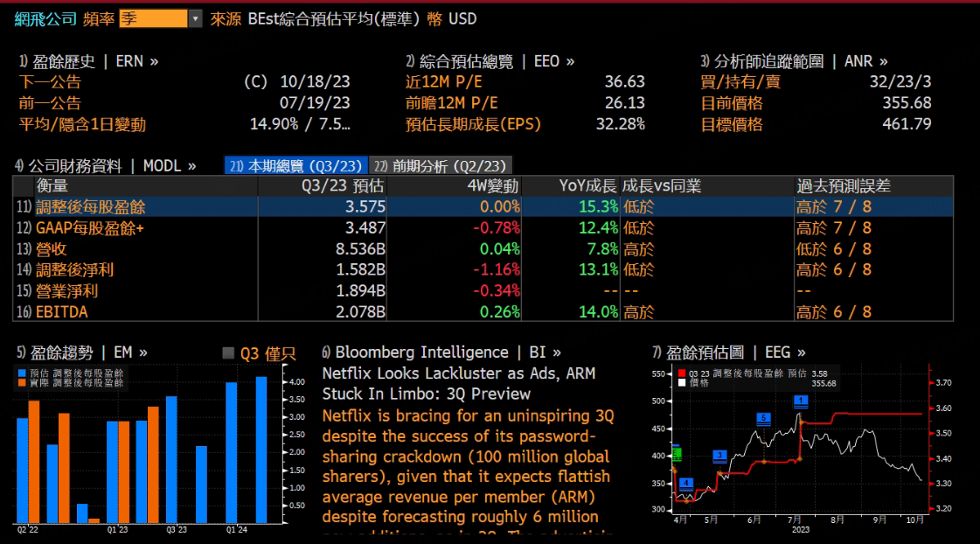The image size is (980, 544).
Task: Open 盈餘趨勢 EM section link
Action: coord(82,352)
